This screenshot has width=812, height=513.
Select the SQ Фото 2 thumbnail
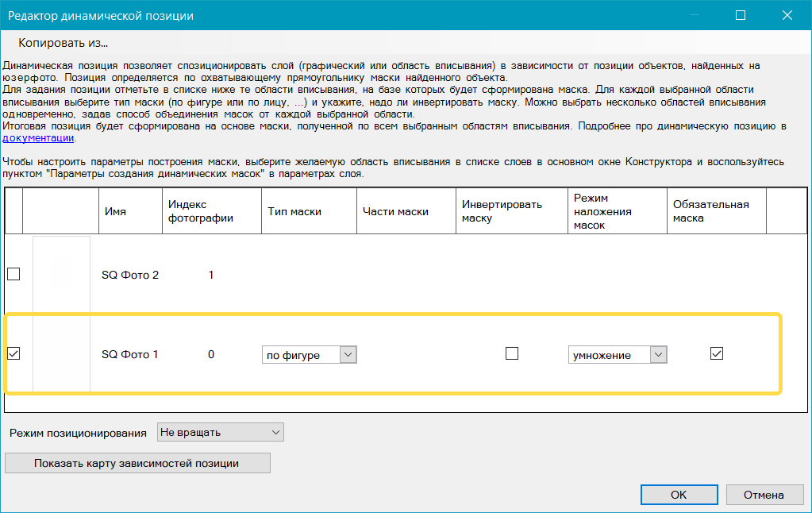point(61,275)
